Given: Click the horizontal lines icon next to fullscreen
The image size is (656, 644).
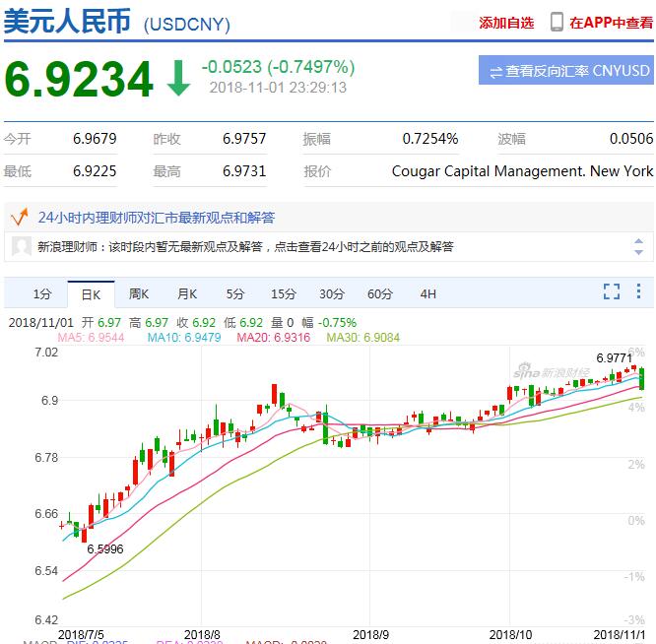Looking at the screenshot, I should (639, 291).
